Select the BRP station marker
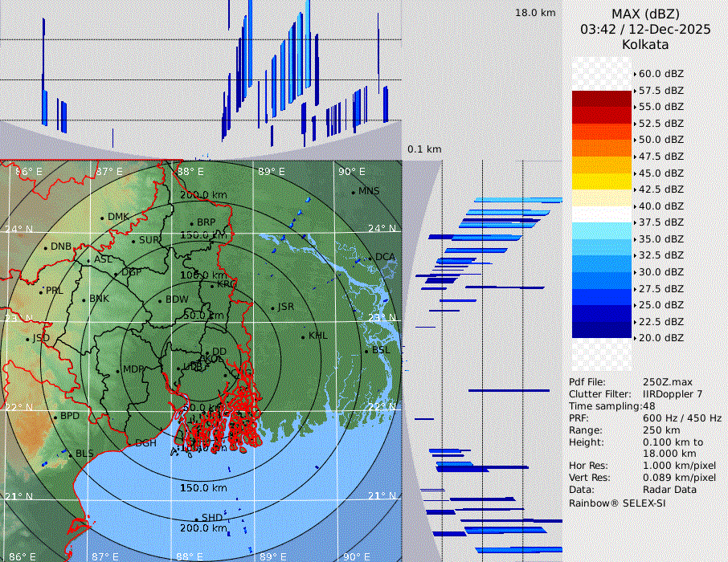728x562 pixels. click(x=191, y=223)
